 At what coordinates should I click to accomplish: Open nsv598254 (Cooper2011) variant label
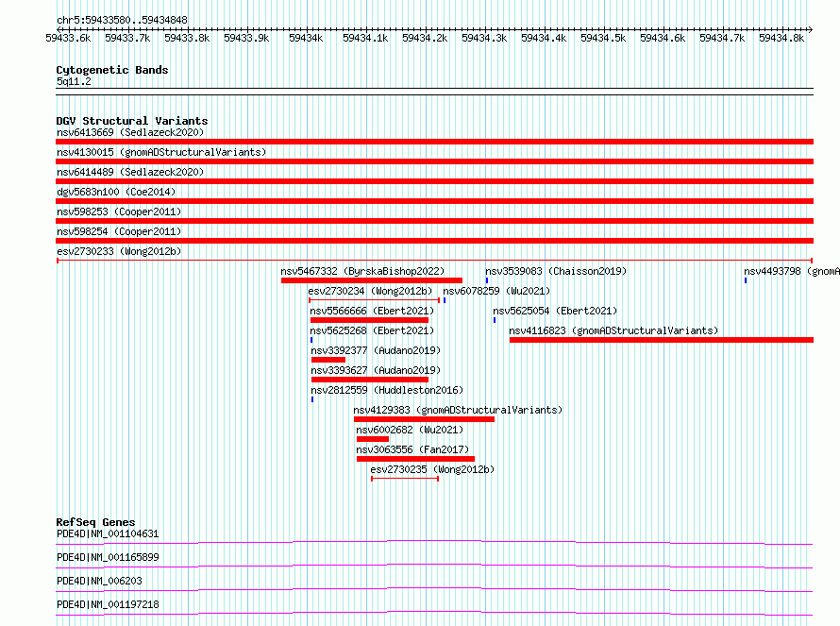coord(119,231)
